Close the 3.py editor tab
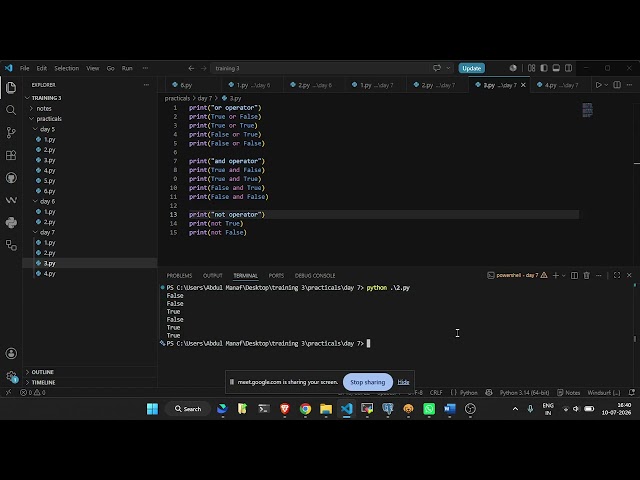 tap(523, 85)
